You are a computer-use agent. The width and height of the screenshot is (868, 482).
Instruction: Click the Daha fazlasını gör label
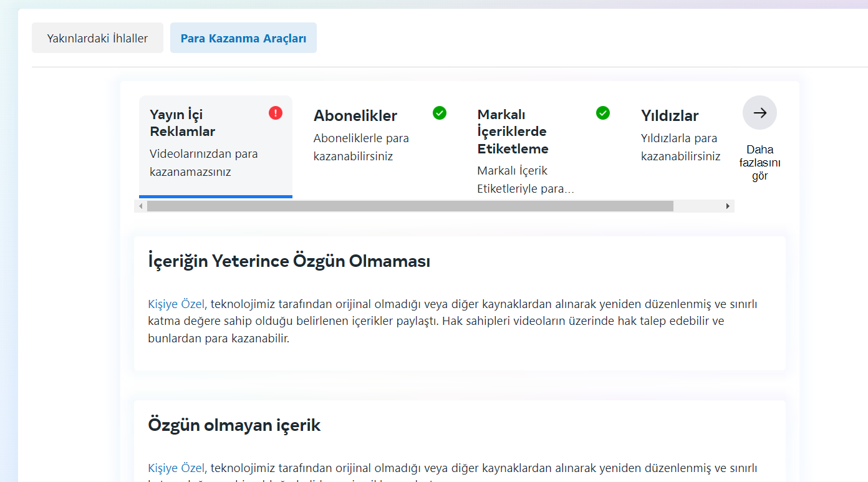[759, 163]
